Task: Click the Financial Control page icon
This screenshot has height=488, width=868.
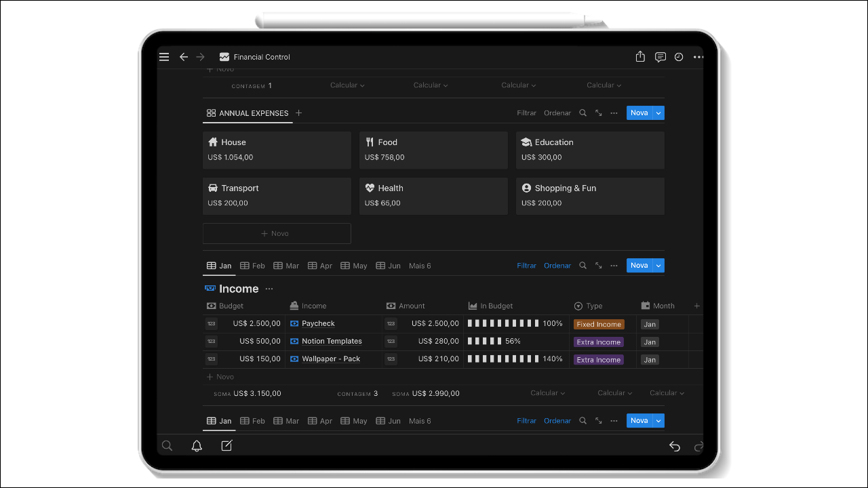Action: (224, 57)
